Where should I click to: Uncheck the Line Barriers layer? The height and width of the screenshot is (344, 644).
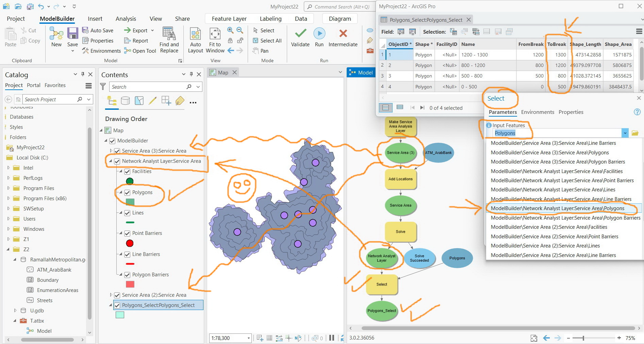pos(127,254)
